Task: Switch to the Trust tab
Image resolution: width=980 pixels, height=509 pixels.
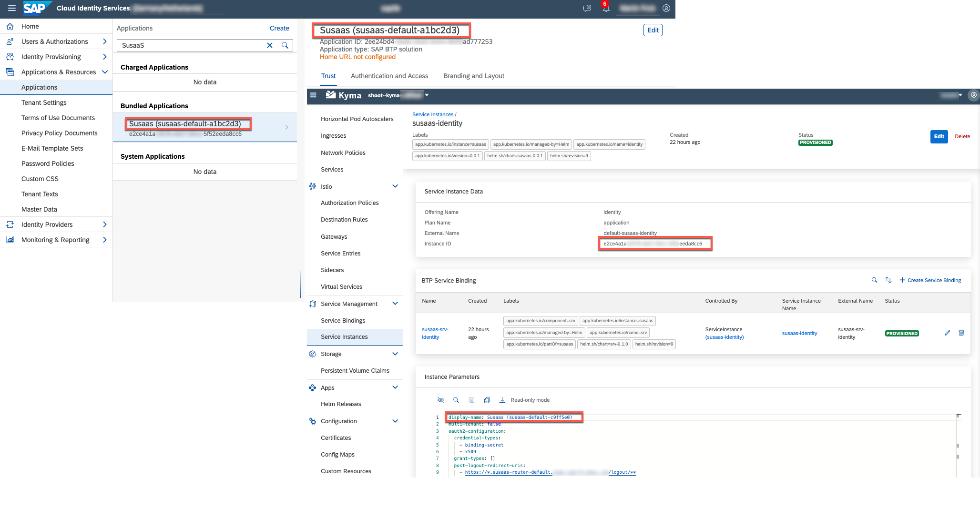Action: click(328, 76)
